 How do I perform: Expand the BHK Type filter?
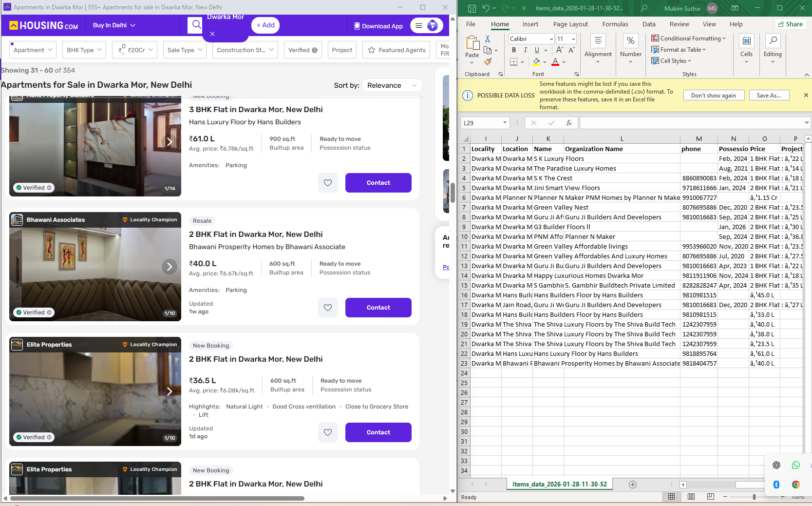84,50
